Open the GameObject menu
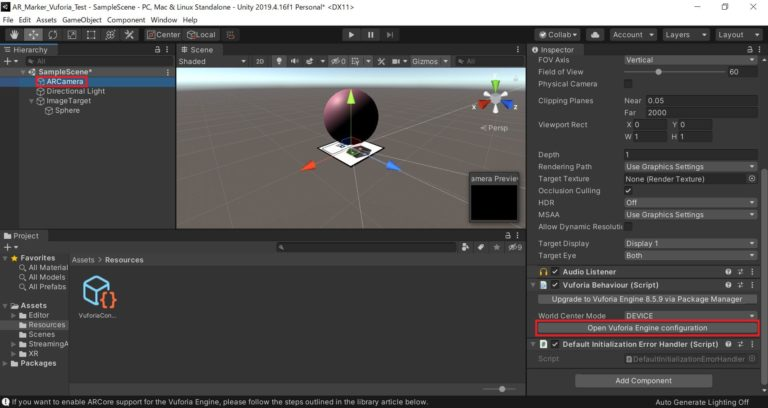 (x=82, y=20)
